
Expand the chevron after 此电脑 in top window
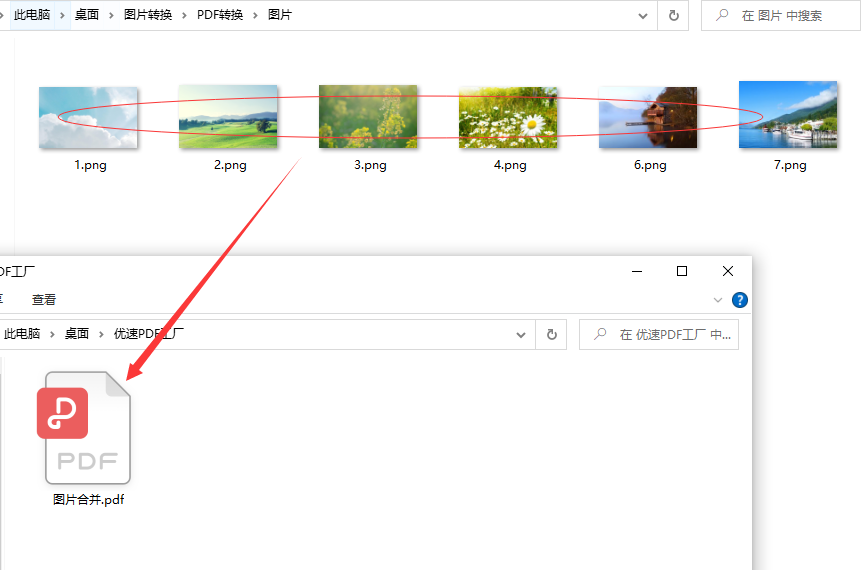click(x=62, y=15)
